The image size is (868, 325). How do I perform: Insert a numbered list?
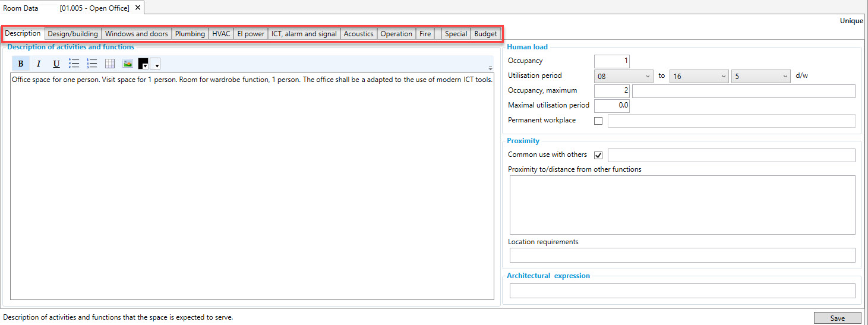click(x=92, y=64)
